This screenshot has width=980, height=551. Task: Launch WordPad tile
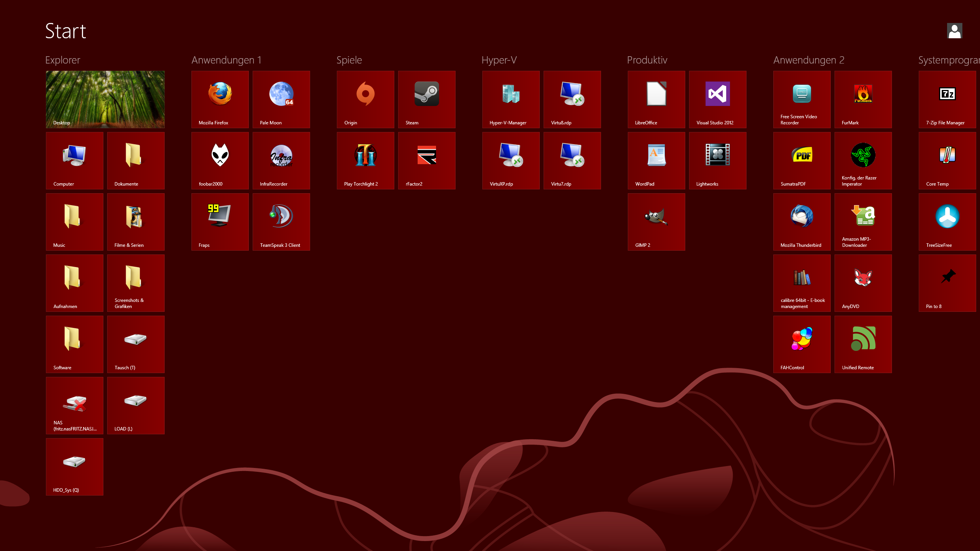(657, 161)
